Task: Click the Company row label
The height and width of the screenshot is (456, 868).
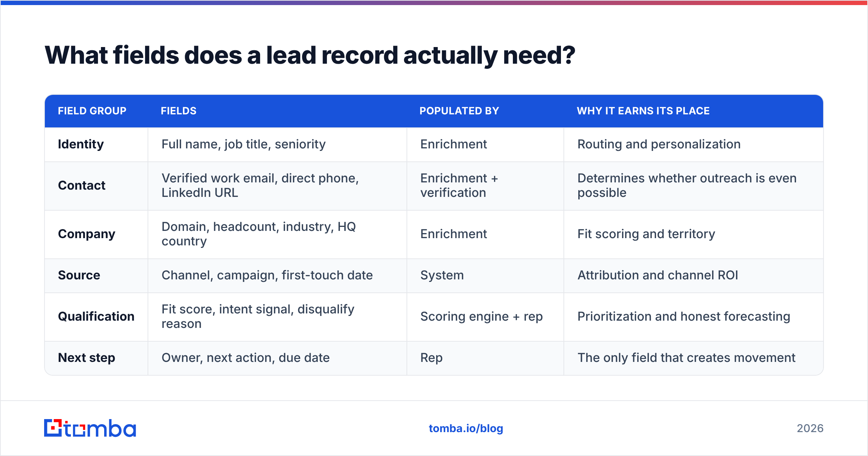Action: pos(87,234)
